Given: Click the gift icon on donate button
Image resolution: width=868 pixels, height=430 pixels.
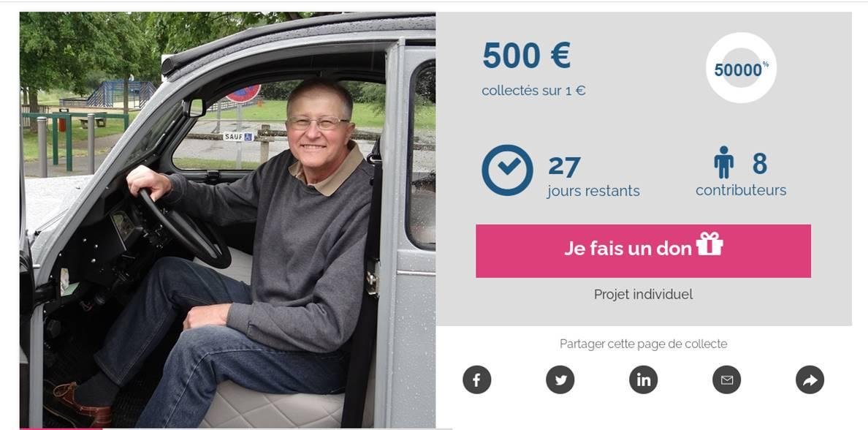Looking at the screenshot, I should [x=709, y=244].
